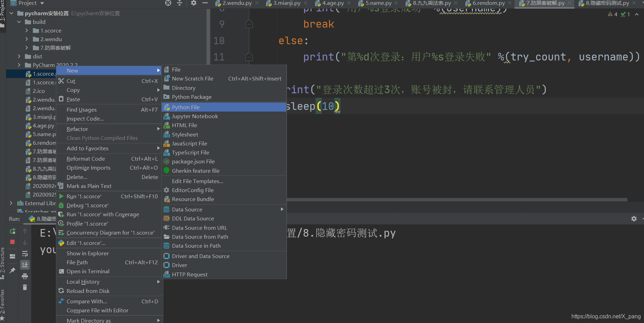
Task: Open the Data Source submenu
Action: (x=224, y=209)
